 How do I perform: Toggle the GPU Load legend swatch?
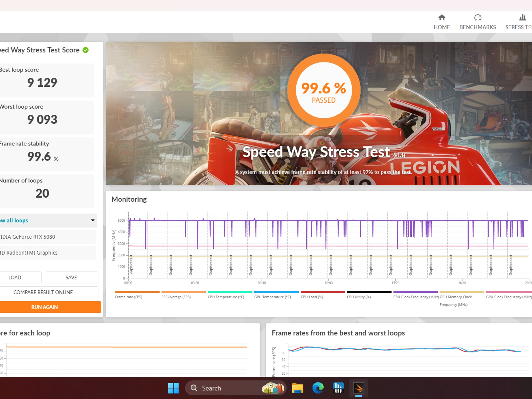coord(323,292)
